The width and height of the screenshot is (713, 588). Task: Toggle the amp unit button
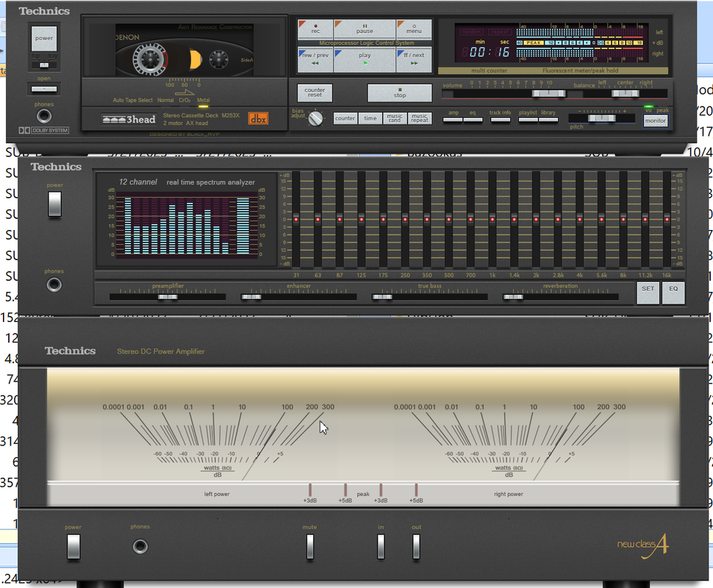(x=453, y=120)
